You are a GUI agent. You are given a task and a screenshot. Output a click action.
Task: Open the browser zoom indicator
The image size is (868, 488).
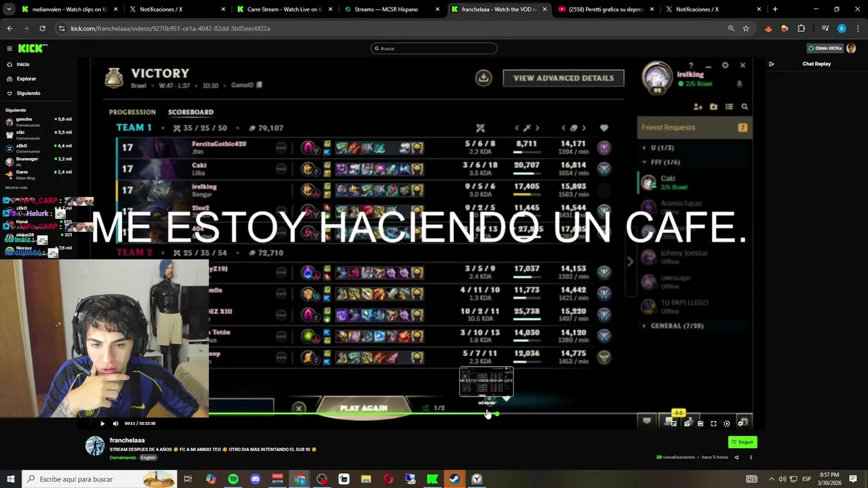(731, 28)
